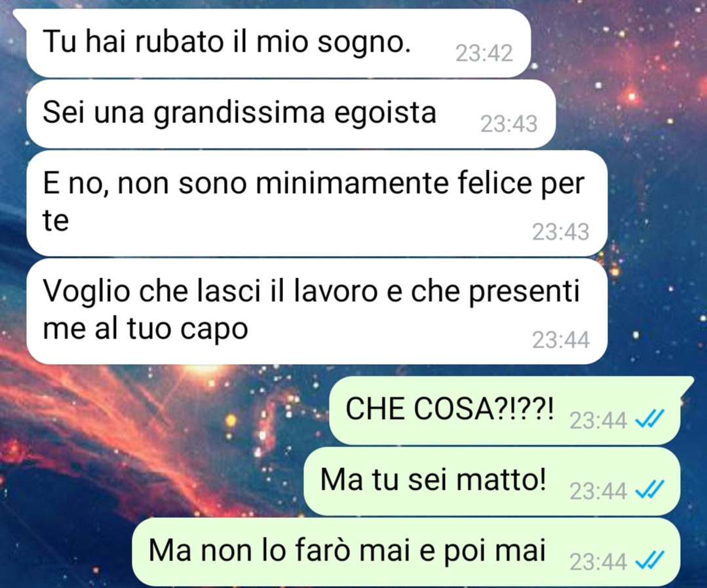
Task: Select the 'Ma tu sei matto!' message bubble
Action: tap(492, 481)
